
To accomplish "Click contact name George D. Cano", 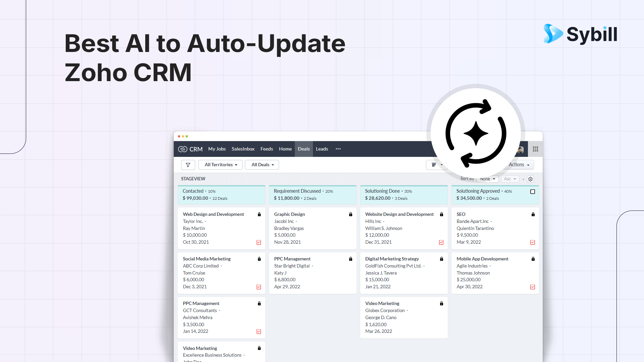I will point(381,318).
